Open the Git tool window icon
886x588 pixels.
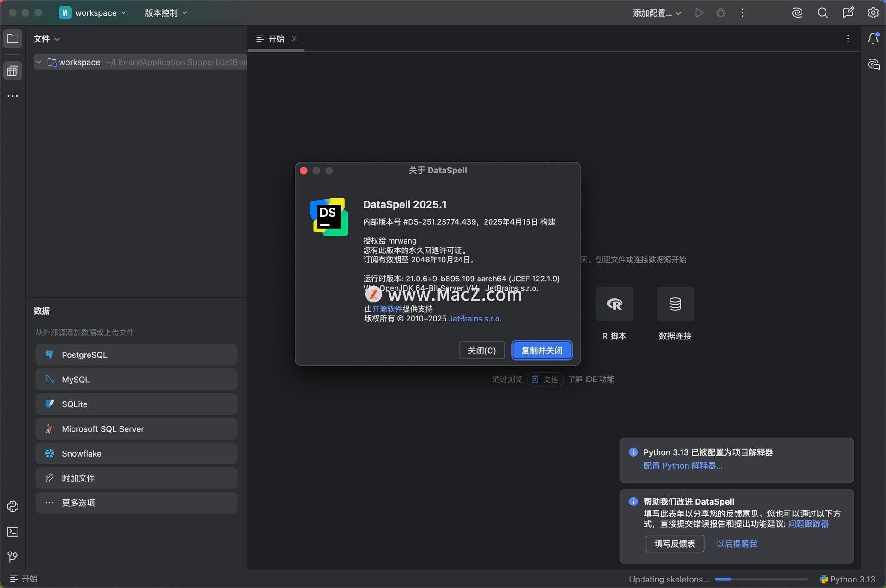tap(12, 557)
